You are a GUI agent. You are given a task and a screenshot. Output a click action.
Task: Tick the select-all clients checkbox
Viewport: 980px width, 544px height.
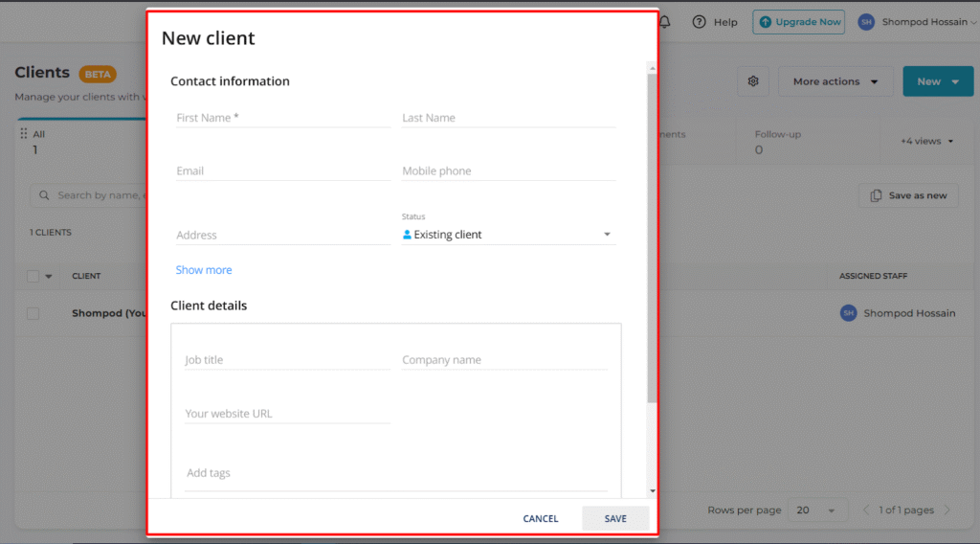click(x=33, y=276)
